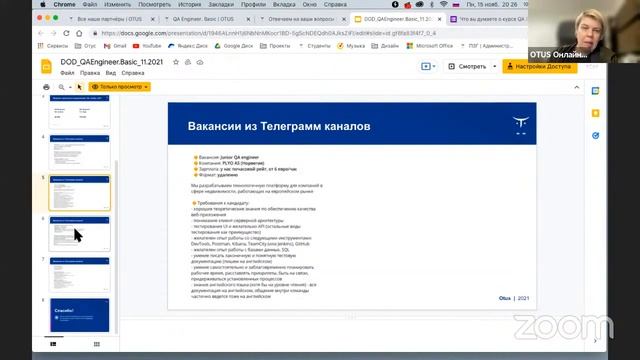
Task: Open the Правка menu in Slides
Action: pyautogui.click(x=90, y=73)
